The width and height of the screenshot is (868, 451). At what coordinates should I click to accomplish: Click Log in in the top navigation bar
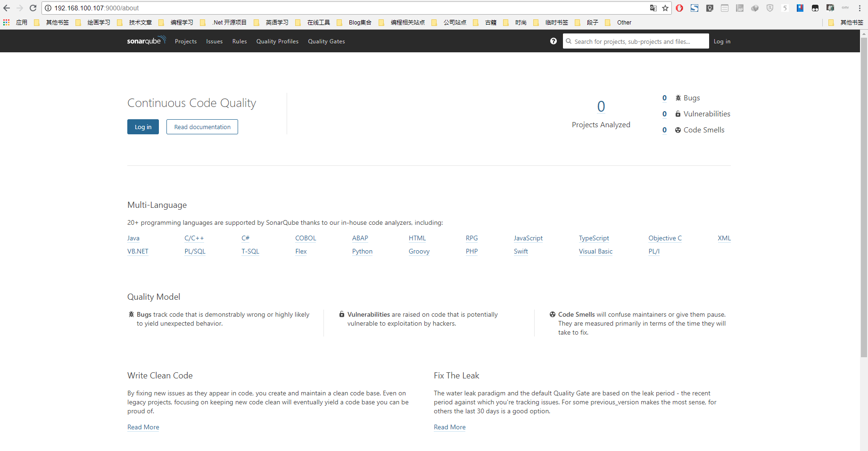click(722, 41)
